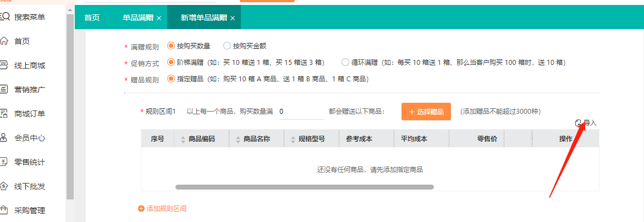Click the home icon in sidebar

[4, 41]
